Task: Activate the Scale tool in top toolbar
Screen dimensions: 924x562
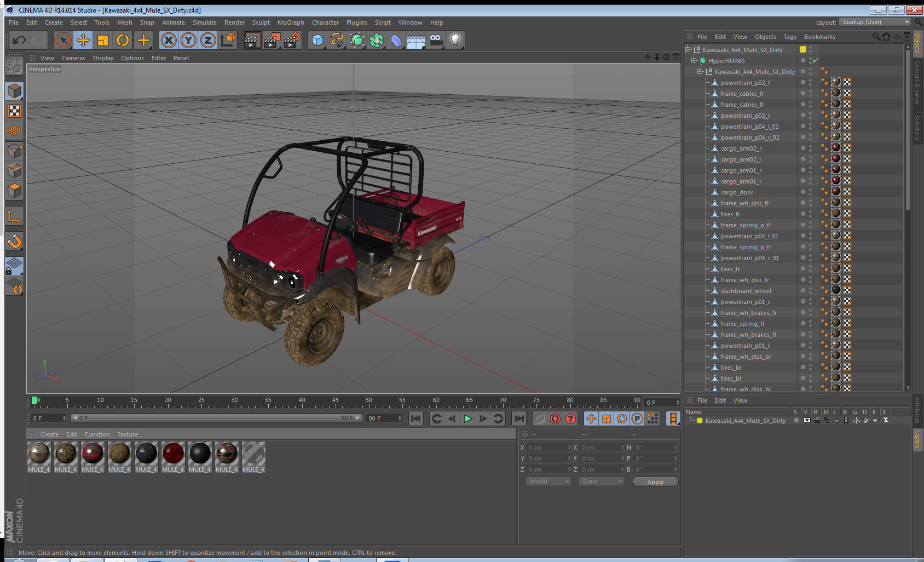Action: click(103, 40)
